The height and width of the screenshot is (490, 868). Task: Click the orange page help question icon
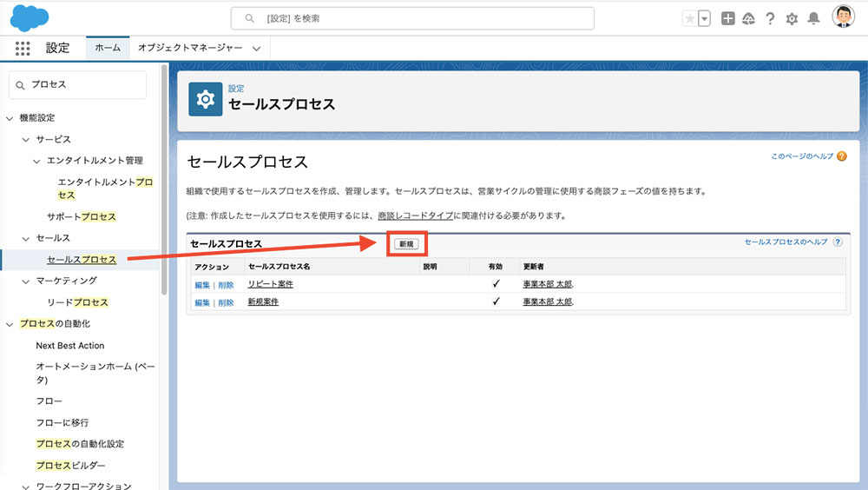coord(841,156)
